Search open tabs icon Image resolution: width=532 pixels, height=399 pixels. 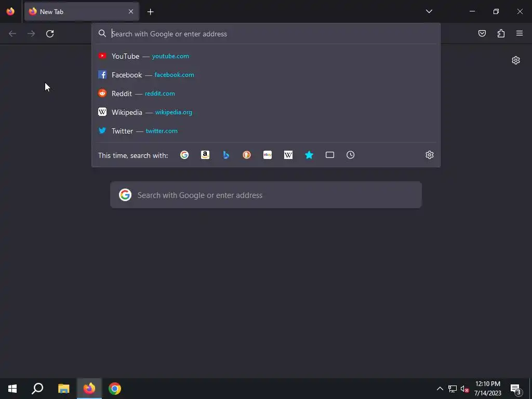point(330,155)
